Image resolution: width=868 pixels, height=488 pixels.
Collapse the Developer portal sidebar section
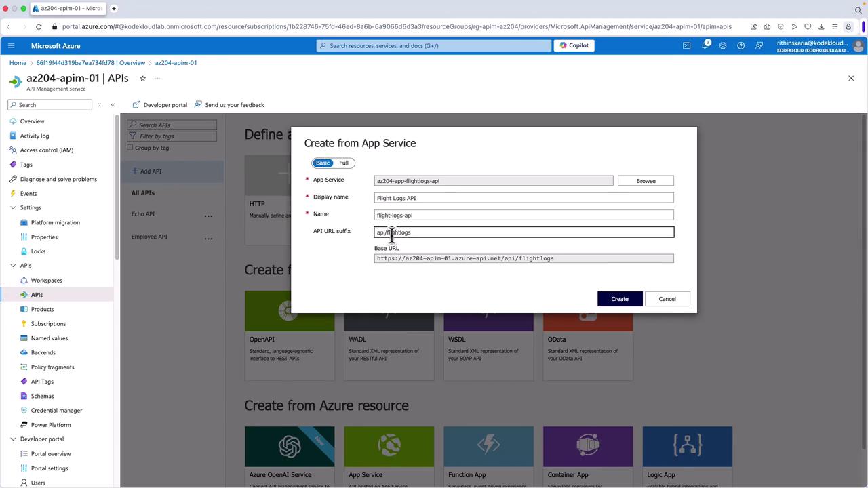pyautogui.click(x=13, y=439)
